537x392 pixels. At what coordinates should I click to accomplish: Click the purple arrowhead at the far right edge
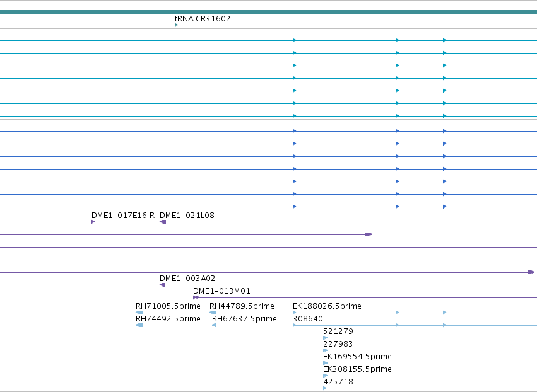[531, 272]
